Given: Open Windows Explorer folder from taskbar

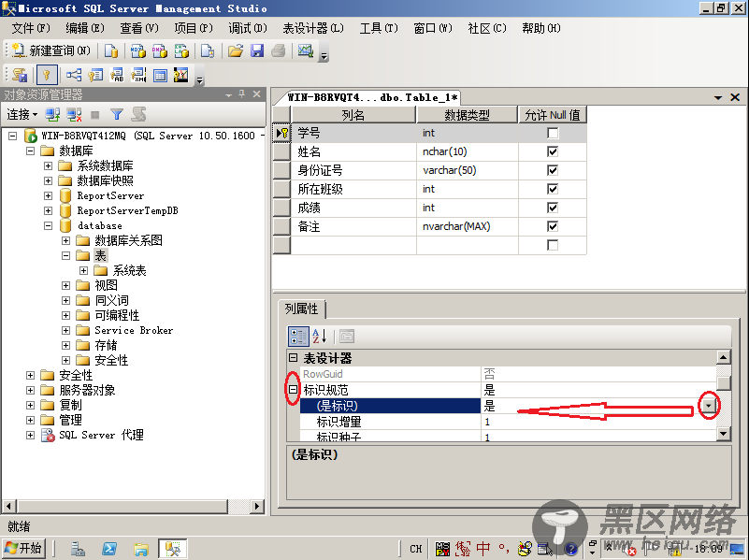Looking at the screenshot, I should pos(141,549).
